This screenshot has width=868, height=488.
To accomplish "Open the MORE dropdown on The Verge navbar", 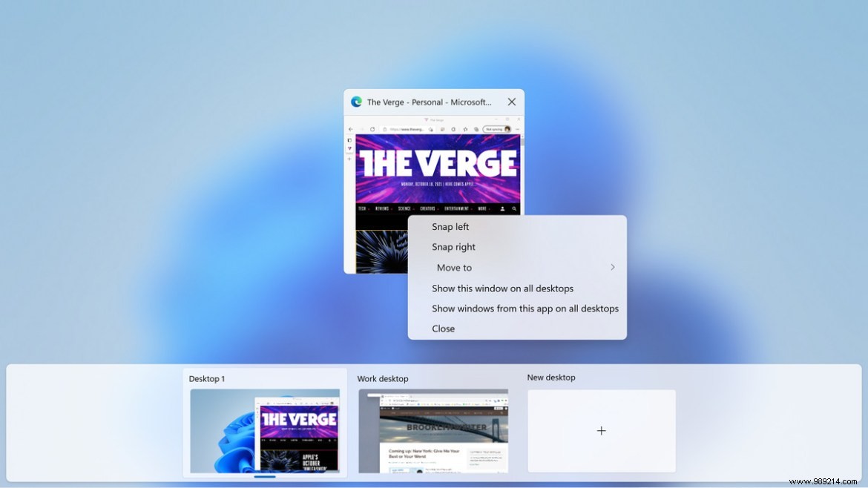I will tap(482, 208).
